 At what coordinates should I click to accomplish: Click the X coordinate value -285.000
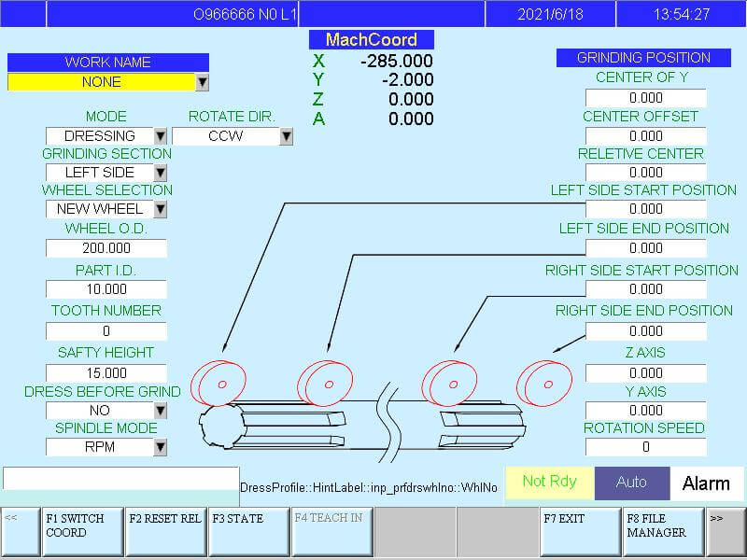pyautogui.click(x=397, y=61)
